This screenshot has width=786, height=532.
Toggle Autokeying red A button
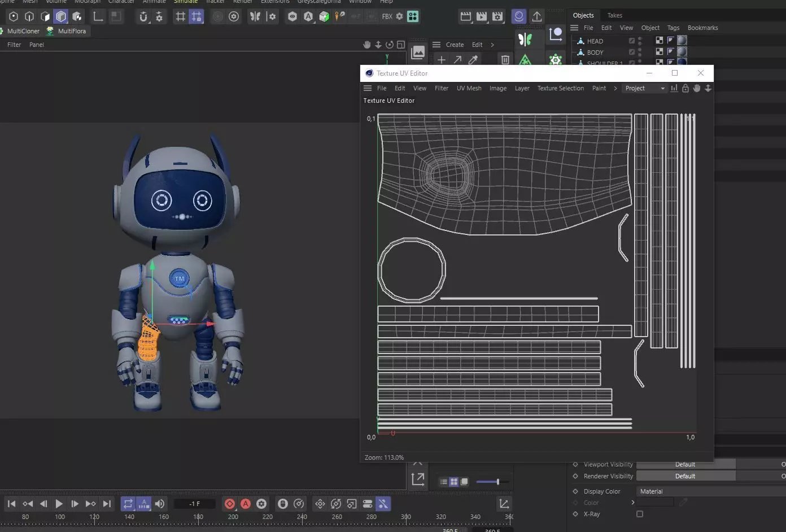pos(246,504)
